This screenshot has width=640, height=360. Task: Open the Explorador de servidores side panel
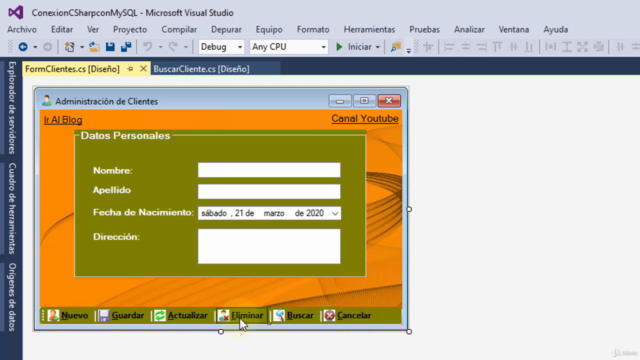pyautogui.click(x=12, y=108)
